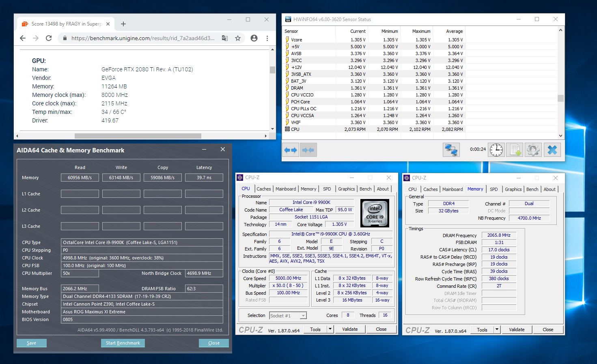Screen dimensions: 597x364
Task: Reload the Unigine benchmark page
Action: 49,38
